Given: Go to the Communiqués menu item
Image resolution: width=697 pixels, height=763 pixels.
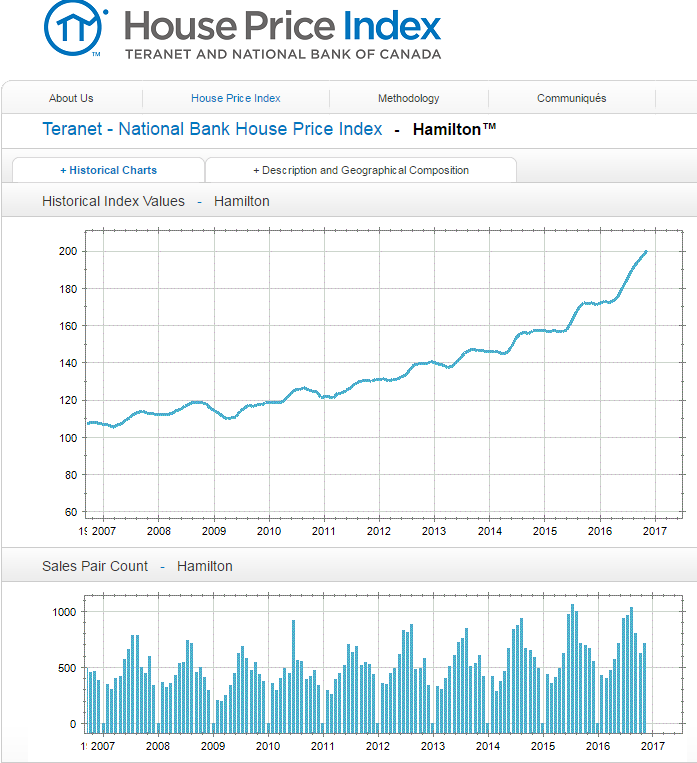Looking at the screenshot, I should [x=571, y=98].
